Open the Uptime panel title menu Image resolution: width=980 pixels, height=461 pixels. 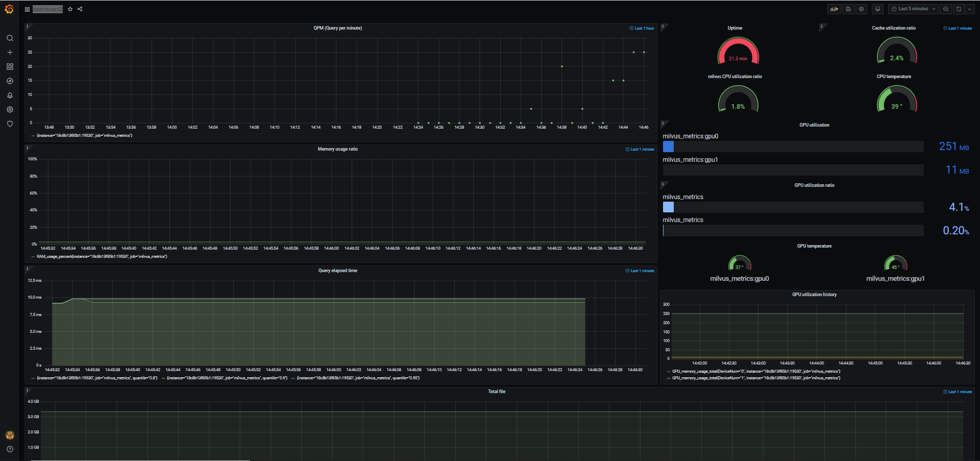click(x=735, y=28)
